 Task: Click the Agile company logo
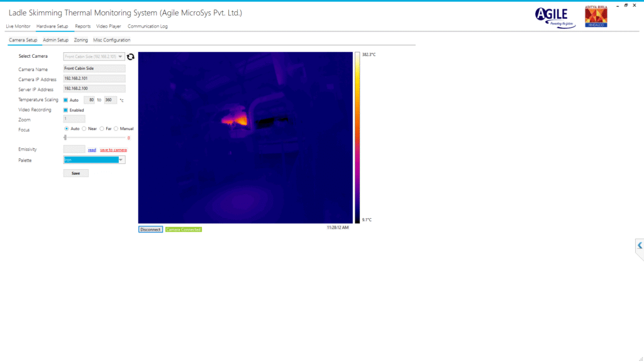(x=555, y=18)
